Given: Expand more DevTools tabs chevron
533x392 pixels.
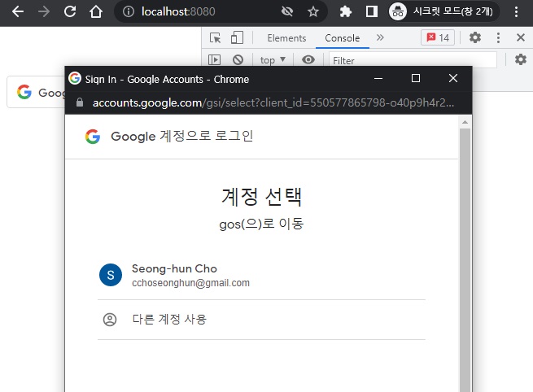Looking at the screenshot, I should [380, 37].
